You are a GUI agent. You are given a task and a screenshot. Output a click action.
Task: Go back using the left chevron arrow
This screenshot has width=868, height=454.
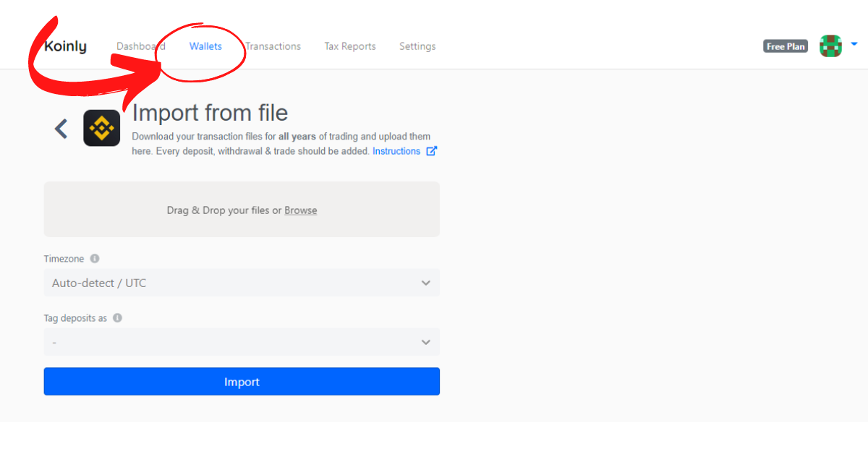[61, 129]
